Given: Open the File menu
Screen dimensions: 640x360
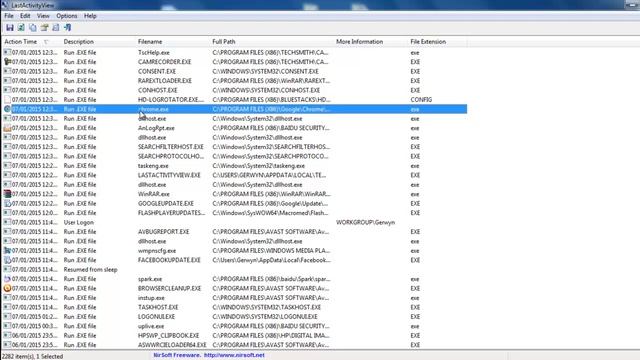Looking at the screenshot, I should tap(9, 16).
